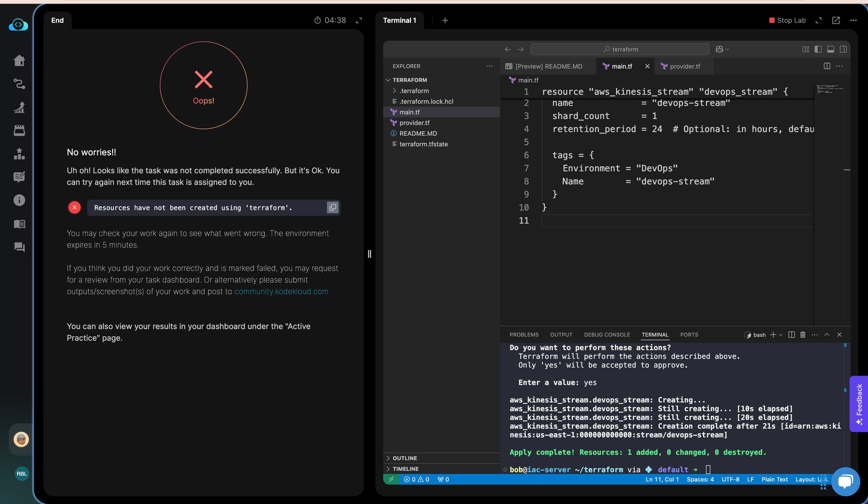Expand the OUTLINE section
This screenshot has height=504, width=868.
point(405,458)
